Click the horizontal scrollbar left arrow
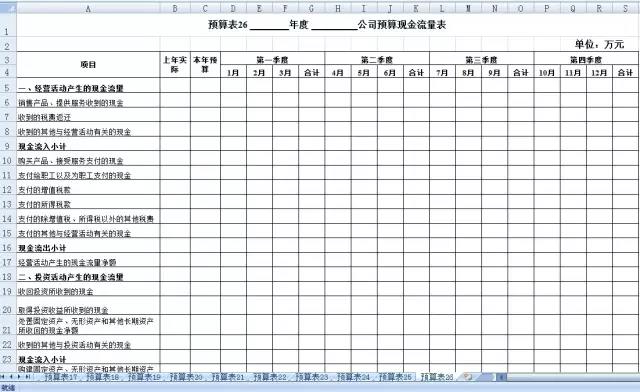Image resolution: width=640 pixels, height=392 pixels. tap(501, 377)
